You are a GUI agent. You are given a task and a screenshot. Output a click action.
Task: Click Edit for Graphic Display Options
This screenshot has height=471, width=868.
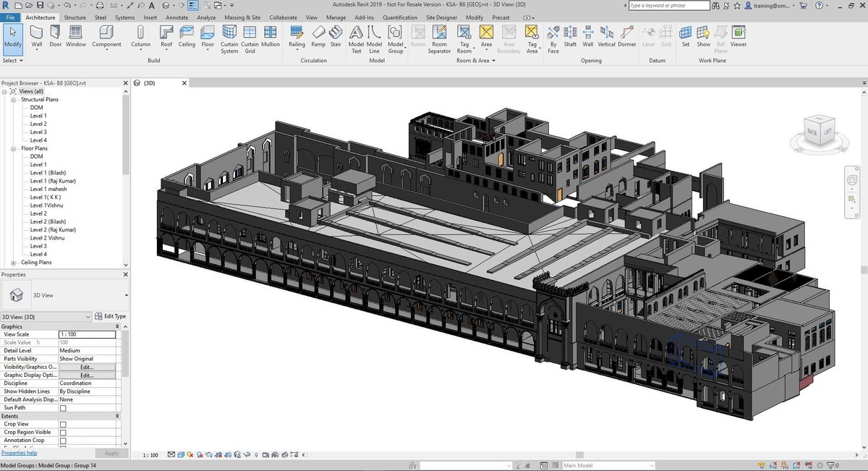point(87,375)
